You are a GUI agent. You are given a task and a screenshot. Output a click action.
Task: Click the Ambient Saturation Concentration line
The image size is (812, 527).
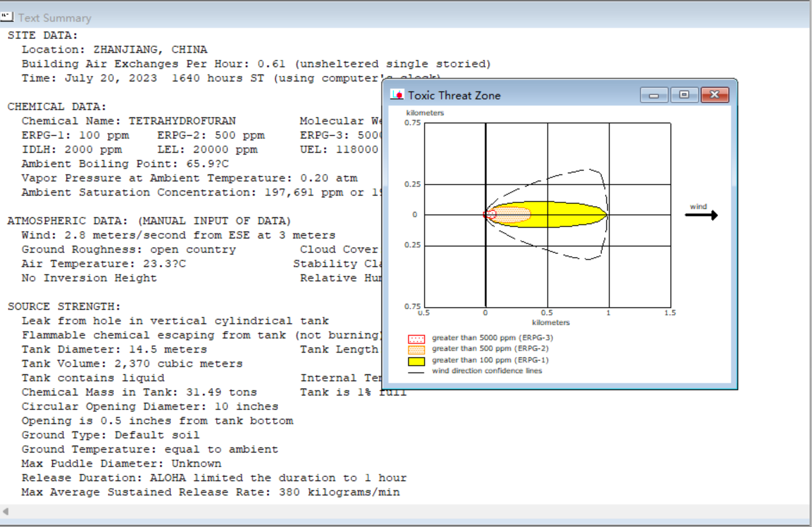(x=202, y=193)
